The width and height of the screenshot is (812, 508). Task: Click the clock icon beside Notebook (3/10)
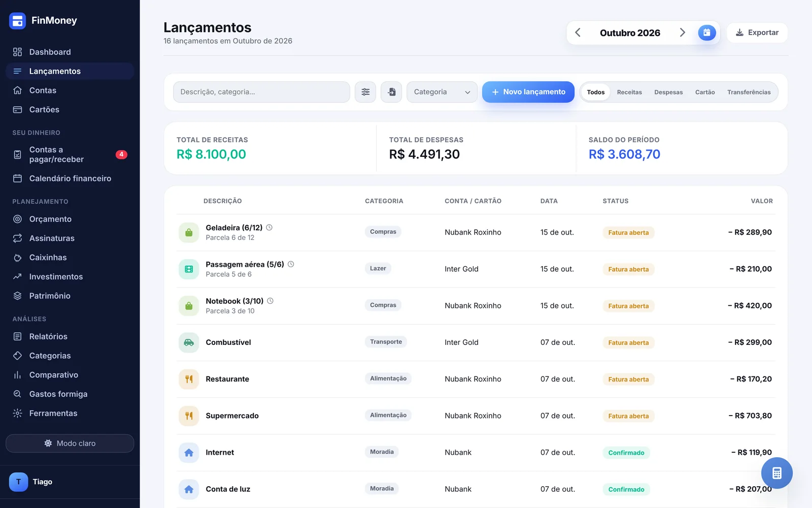pyautogui.click(x=270, y=301)
